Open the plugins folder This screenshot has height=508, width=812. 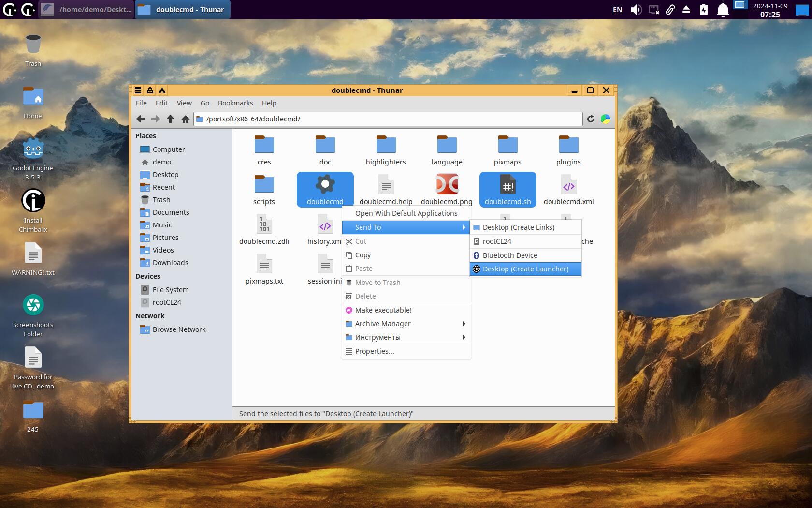(568, 150)
